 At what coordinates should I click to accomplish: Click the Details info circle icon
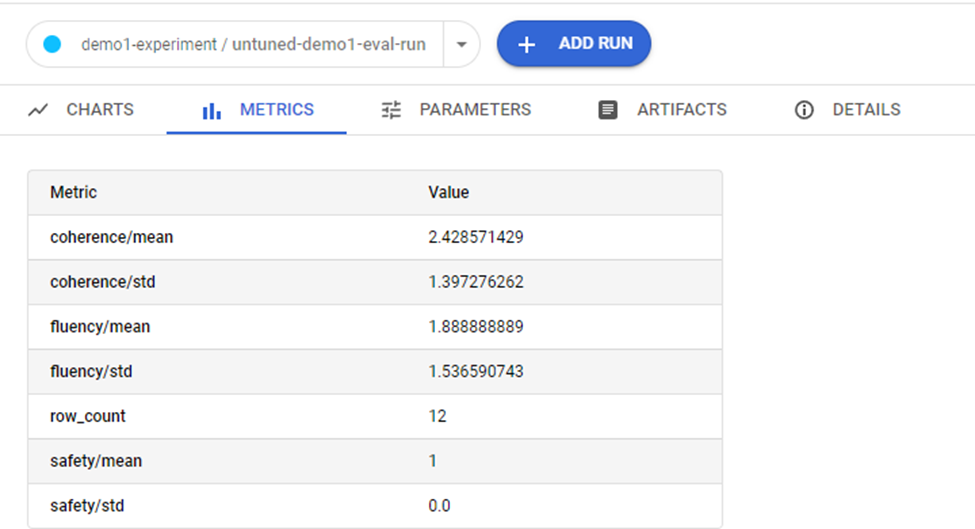pos(804,110)
